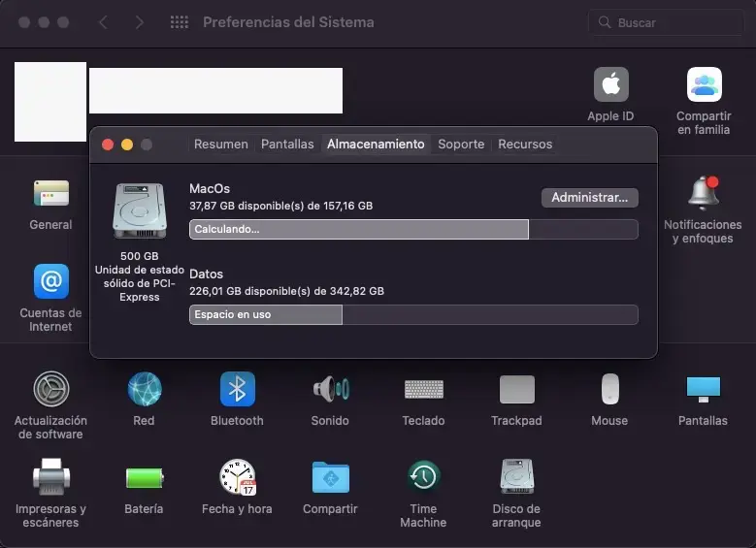Click "37,87 GB disponible(s) de 157,16 GB"
This screenshot has width=756, height=548.
coord(281,206)
